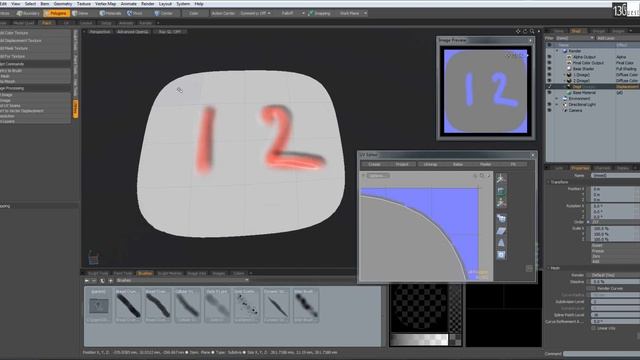
Task: Open the Action Center dropdown
Action: tap(223, 13)
